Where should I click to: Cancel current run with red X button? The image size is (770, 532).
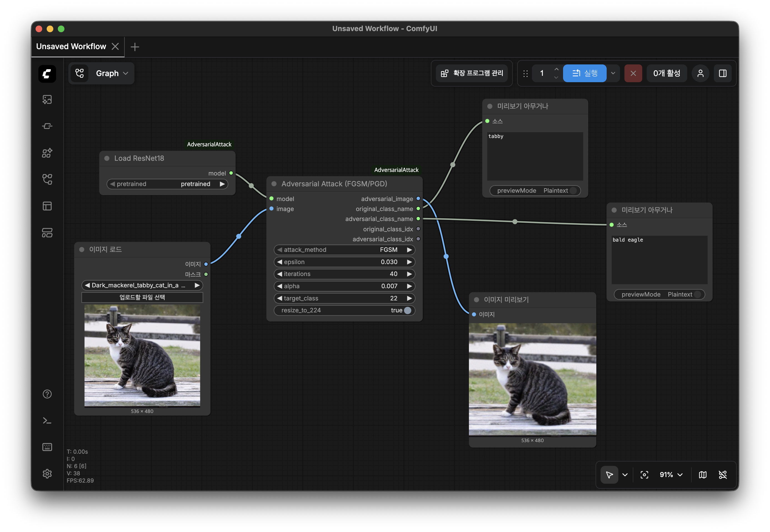[633, 73]
